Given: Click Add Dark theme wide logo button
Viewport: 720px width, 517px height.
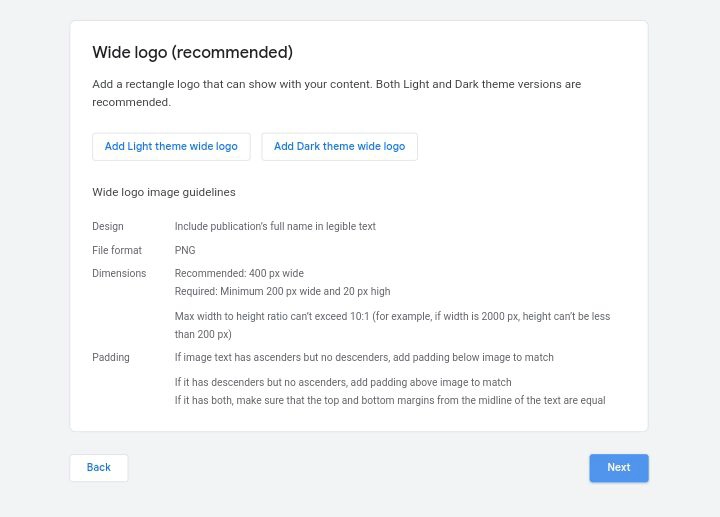Looking at the screenshot, I should coord(339,147).
